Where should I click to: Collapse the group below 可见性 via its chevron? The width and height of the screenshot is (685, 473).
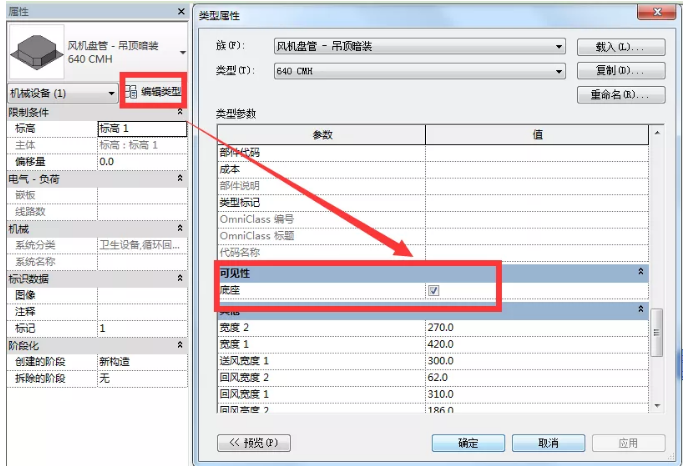pyautogui.click(x=640, y=309)
